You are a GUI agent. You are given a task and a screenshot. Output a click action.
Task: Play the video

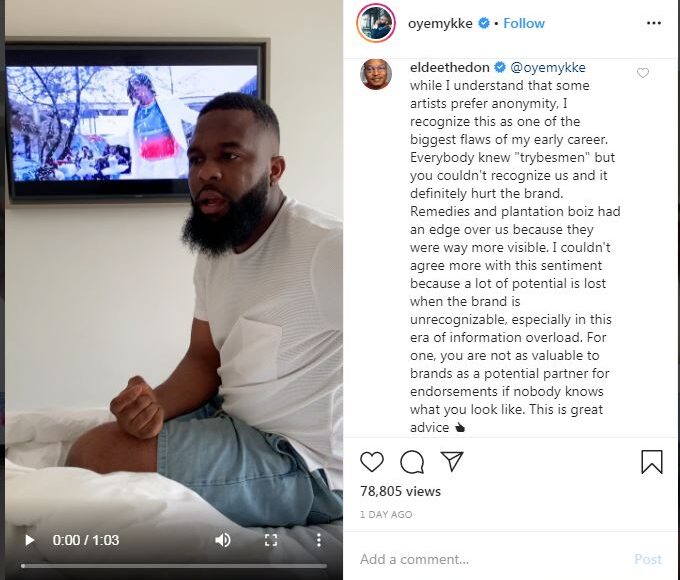29,540
